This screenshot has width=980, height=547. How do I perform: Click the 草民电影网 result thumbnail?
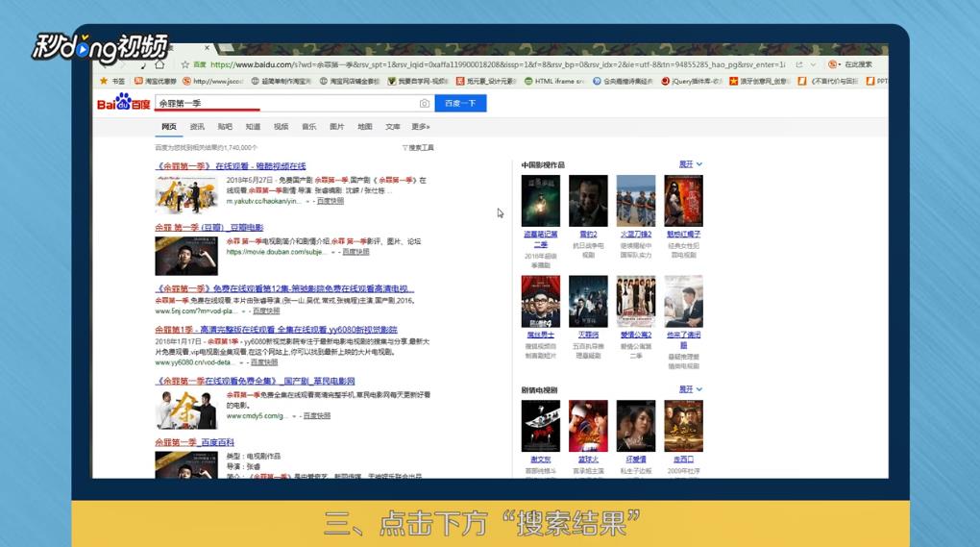click(186, 410)
